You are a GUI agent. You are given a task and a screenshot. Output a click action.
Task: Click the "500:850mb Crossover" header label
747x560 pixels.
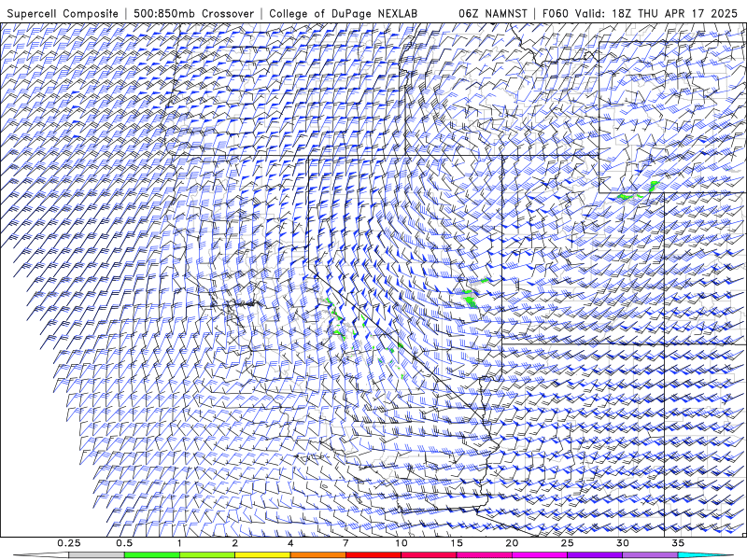[194, 13]
